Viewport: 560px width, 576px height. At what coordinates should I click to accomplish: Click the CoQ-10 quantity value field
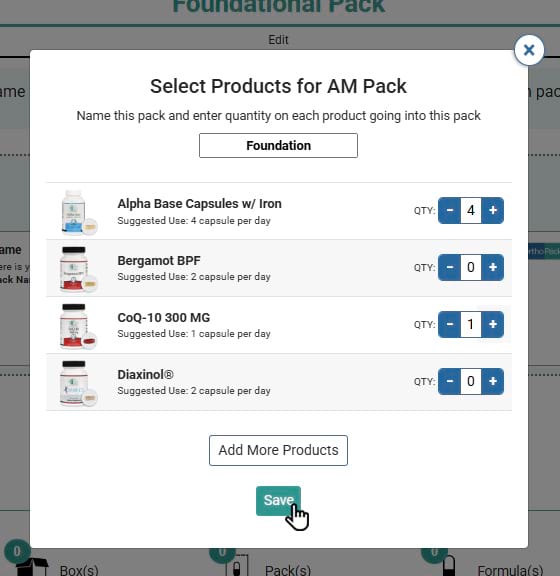pos(471,324)
